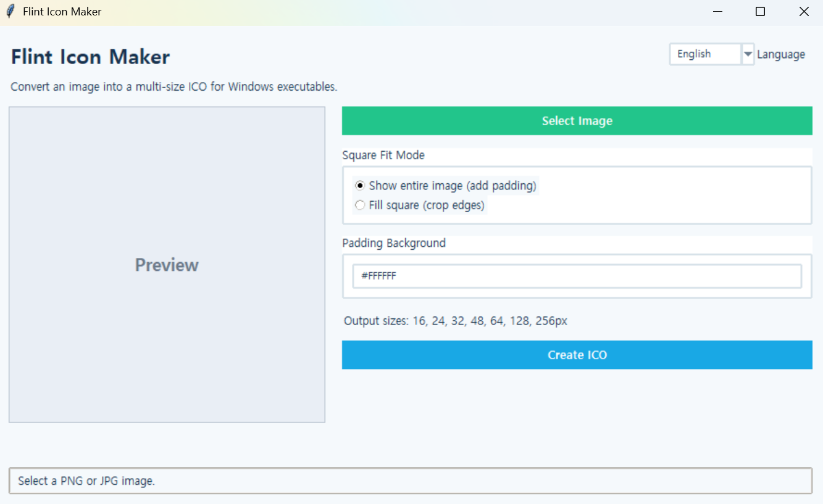Click the Flint Icon Maker heading
The image size is (823, 504).
click(x=90, y=57)
